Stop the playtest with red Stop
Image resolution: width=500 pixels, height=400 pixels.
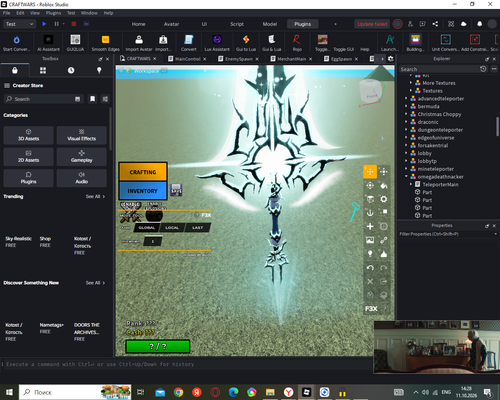pyautogui.click(x=74, y=24)
